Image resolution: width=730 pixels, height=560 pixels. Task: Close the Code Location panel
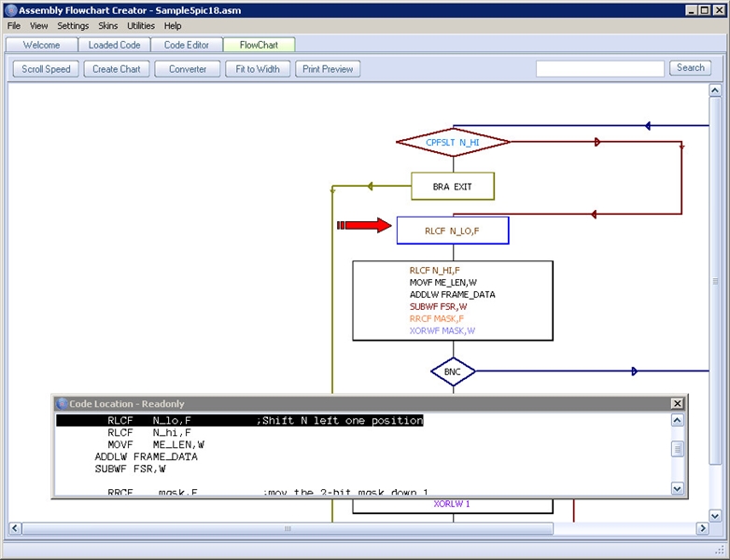click(677, 403)
